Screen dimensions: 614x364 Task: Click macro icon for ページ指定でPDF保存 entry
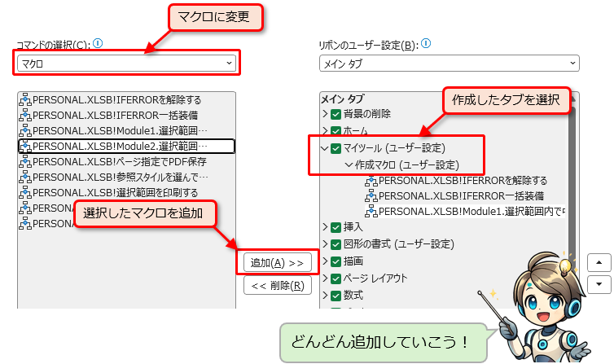pyautogui.click(x=24, y=161)
